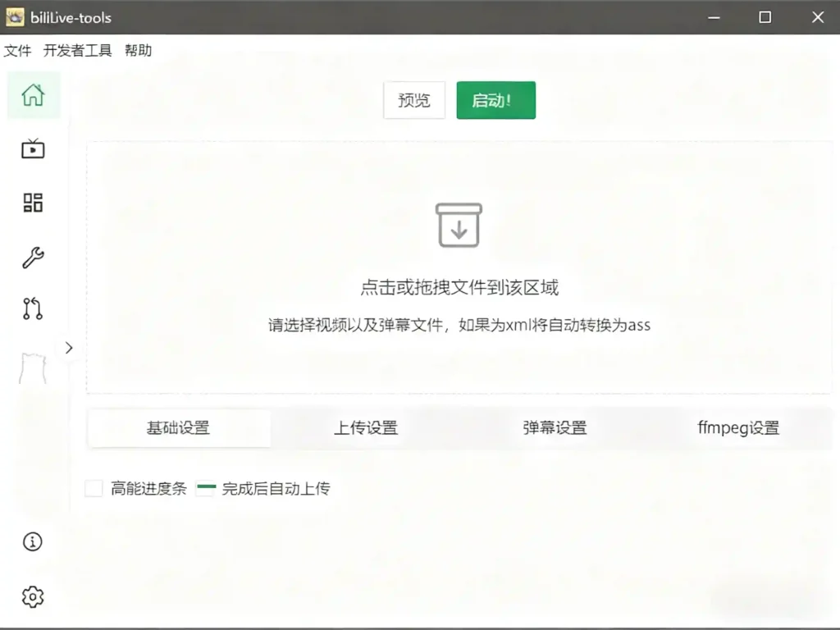This screenshot has height=630, width=840.
Task: Click the grid modules icon in sidebar
Action: pyautogui.click(x=32, y=203)
